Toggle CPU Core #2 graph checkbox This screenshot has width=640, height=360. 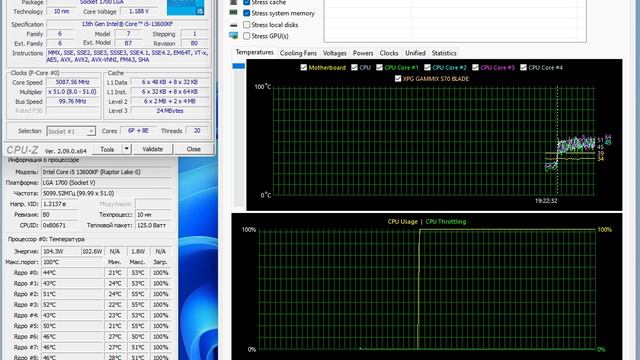click(x=427, y=67)
